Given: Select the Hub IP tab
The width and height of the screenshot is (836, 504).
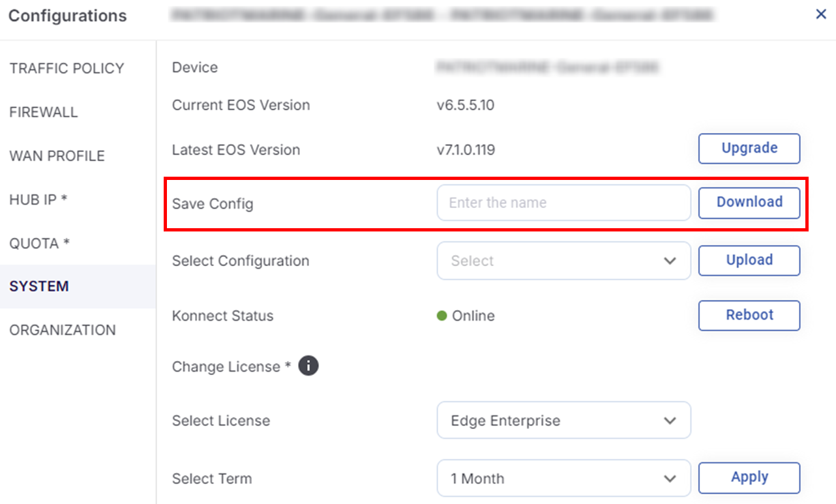Looking at the screenshot, I should (38, 200).
